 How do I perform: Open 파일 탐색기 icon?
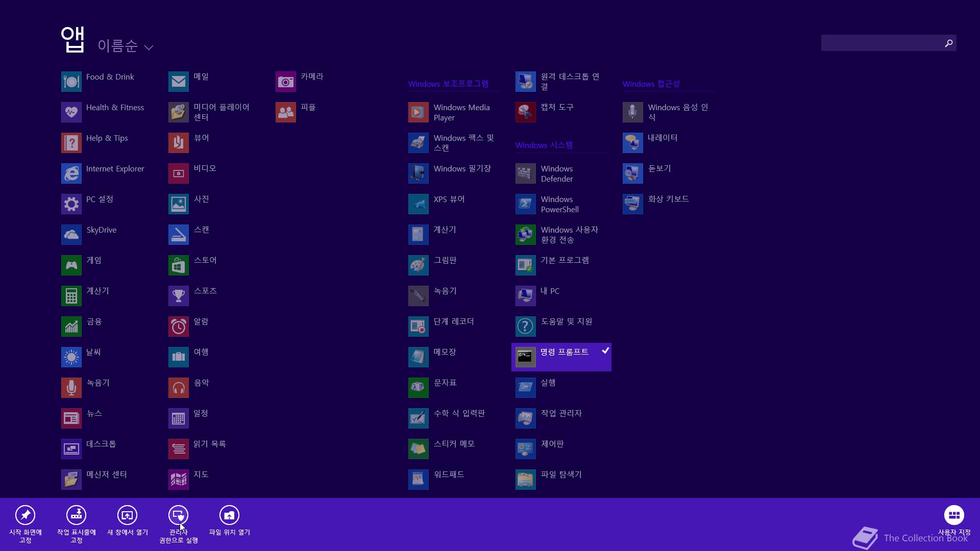(x=526, y=480)
